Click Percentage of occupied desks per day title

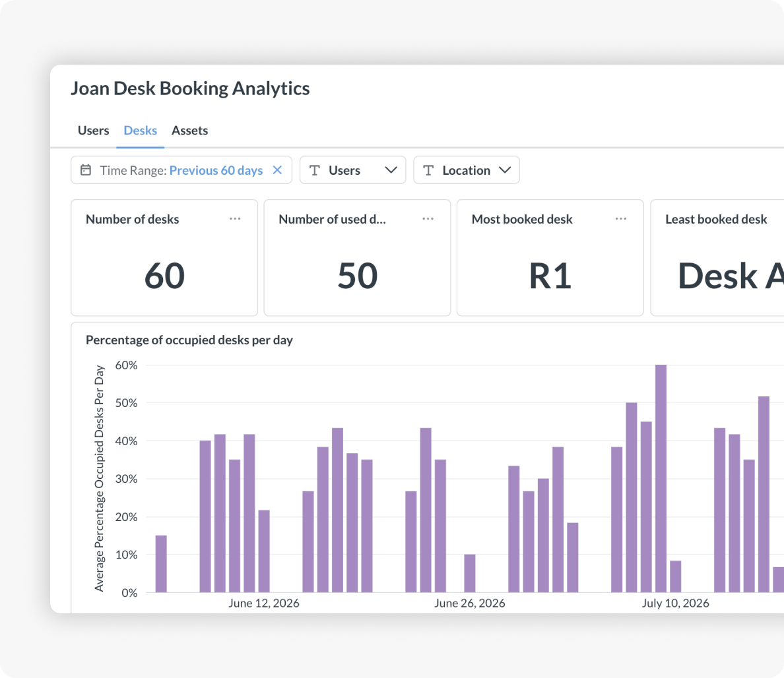pyautogui.click(x=189, y=340)
